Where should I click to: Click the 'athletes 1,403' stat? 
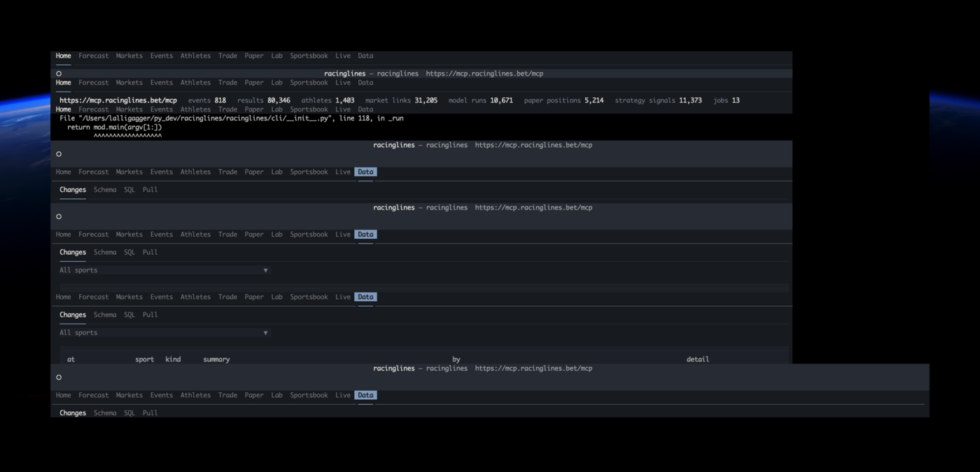328,100
